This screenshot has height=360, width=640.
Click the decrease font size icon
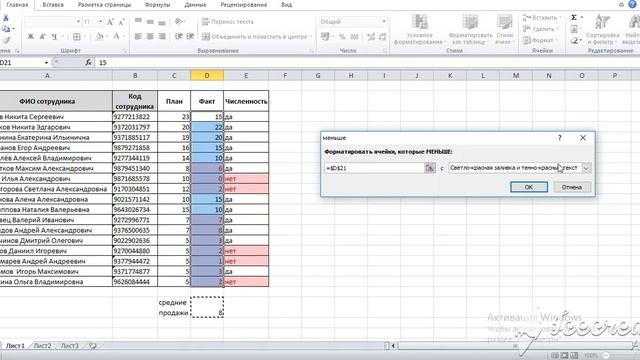click(x=121, y=22)
